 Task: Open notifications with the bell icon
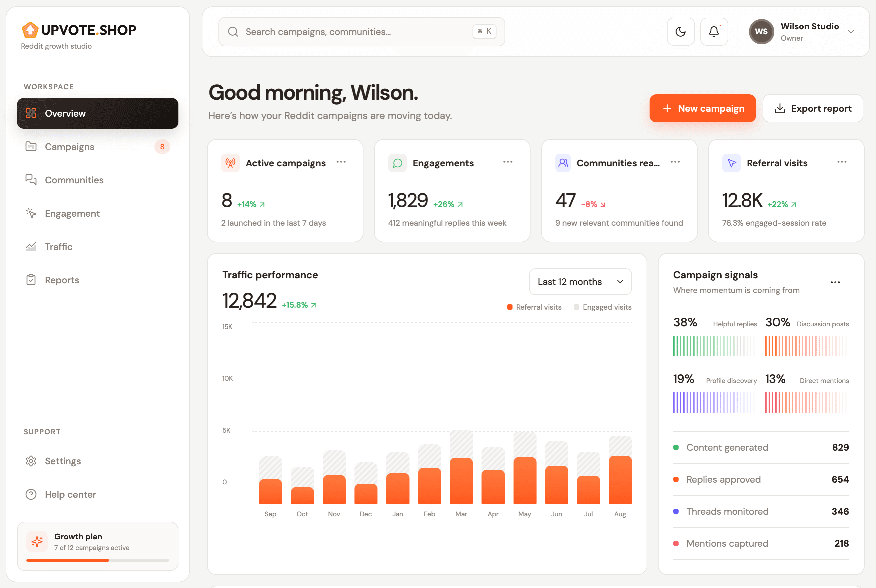click(x=714, y=32)
